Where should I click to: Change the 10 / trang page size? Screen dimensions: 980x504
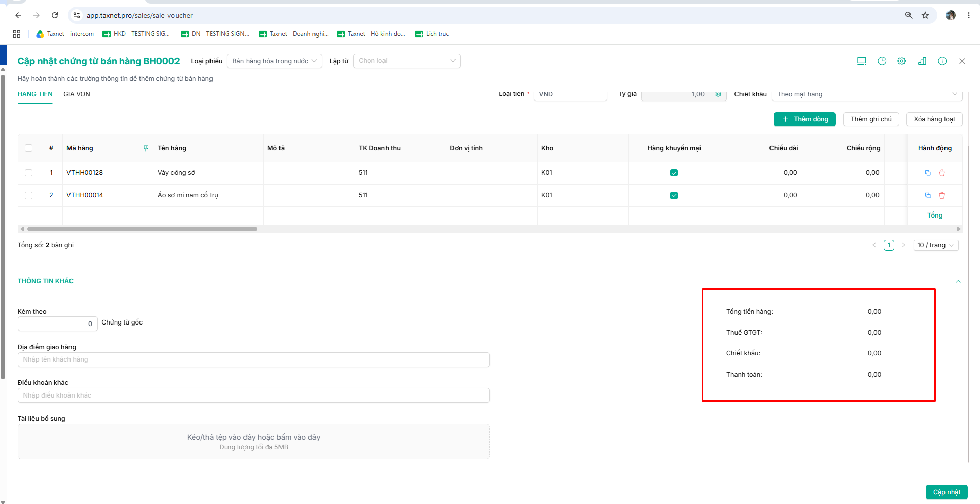coord(935,245)
